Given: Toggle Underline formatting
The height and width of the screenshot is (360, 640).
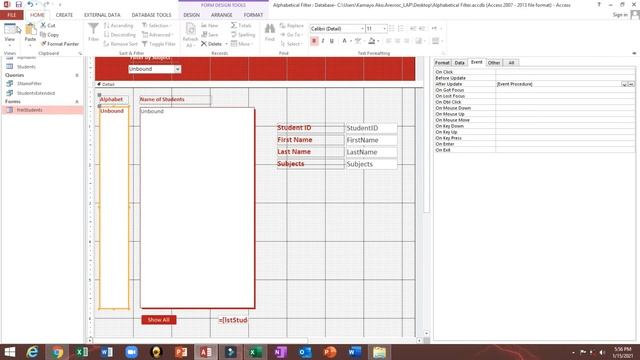Looking at the screenshot, I should pos(332,41).
